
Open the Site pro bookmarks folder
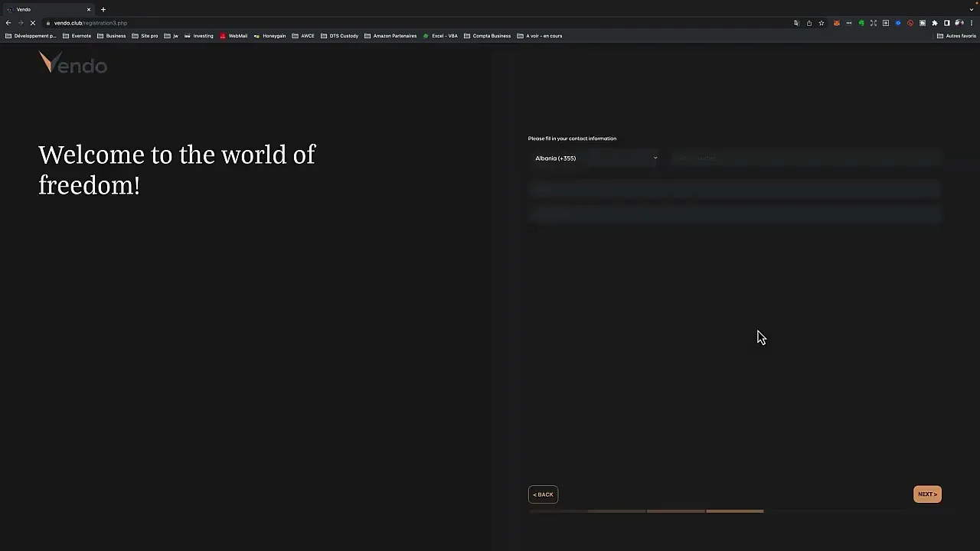145,36
